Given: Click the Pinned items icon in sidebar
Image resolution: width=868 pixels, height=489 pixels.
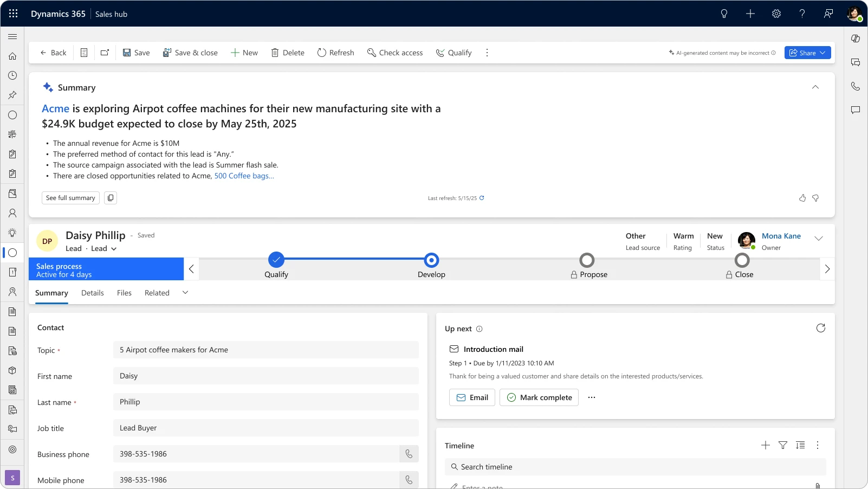Looking at the screenshot, I should (12, 95).
